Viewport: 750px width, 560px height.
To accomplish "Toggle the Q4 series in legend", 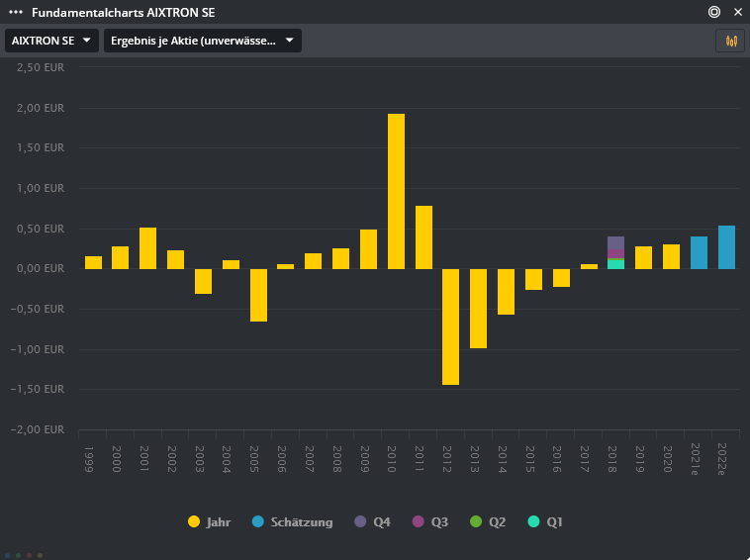I will click(x=373, y=521).
